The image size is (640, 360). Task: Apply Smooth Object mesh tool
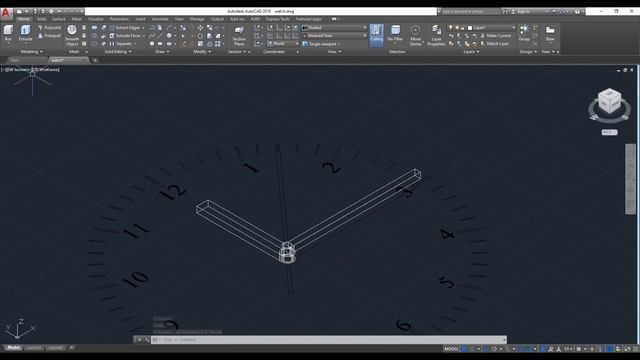tap(72, 35)
